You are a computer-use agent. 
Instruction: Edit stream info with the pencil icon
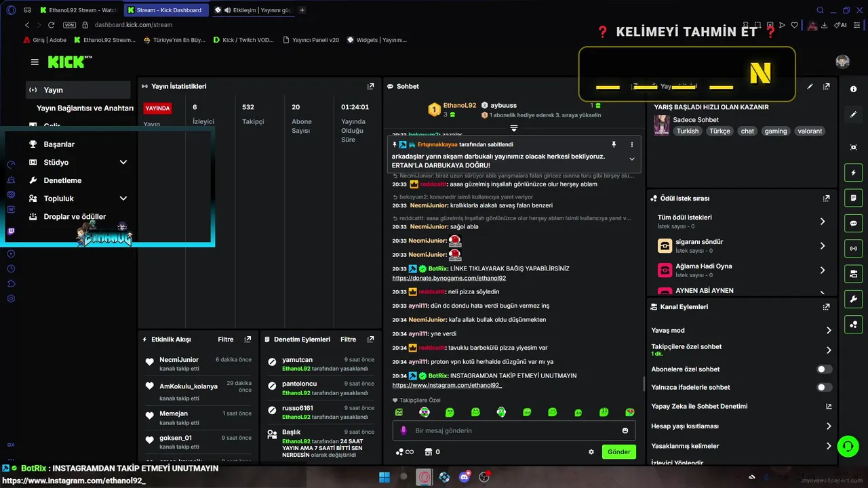(810, 86)
